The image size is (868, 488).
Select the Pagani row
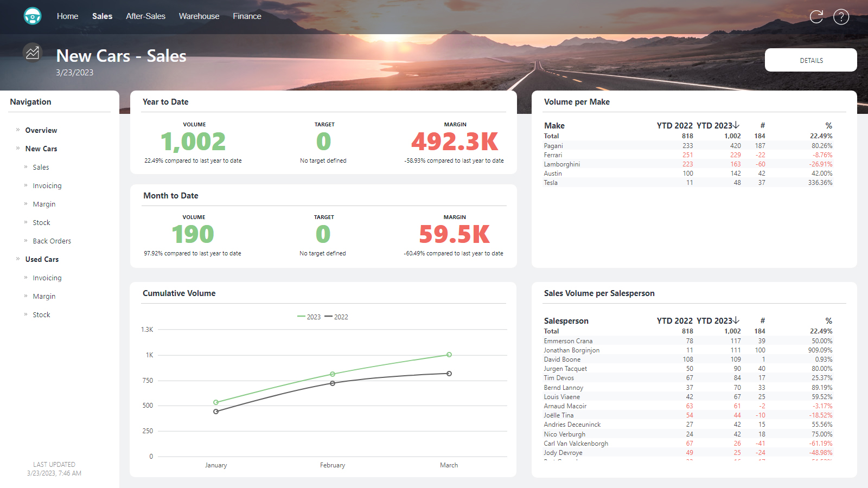click(688, 145)
